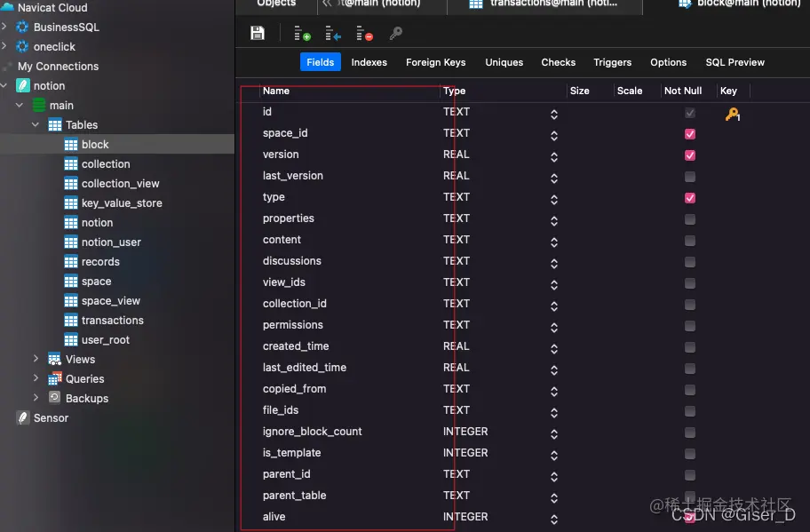Click the permissions field name cell

click(293, 325)
